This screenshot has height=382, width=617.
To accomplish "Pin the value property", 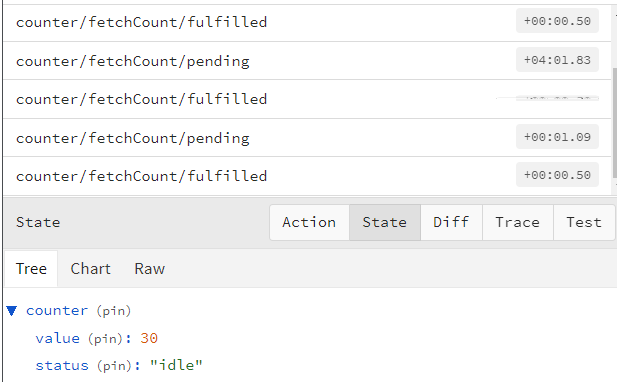I will (105, 338).
